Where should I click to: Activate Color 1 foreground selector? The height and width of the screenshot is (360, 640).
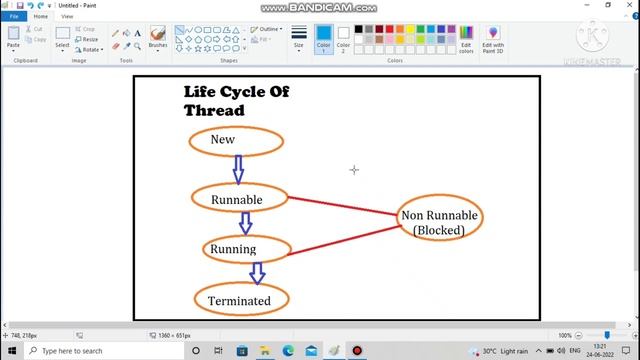[x=324, y=39]
